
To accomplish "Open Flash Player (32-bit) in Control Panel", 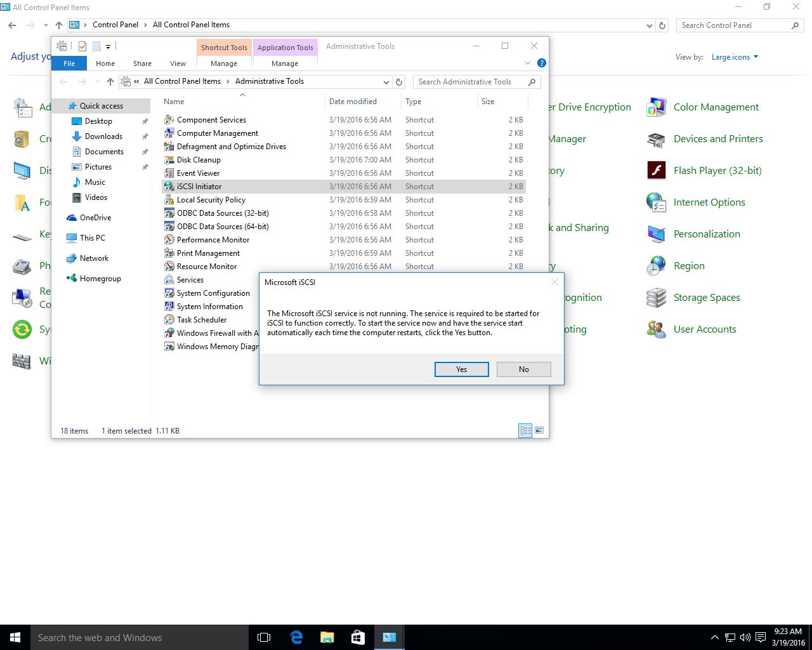I will tap(704, 170).
